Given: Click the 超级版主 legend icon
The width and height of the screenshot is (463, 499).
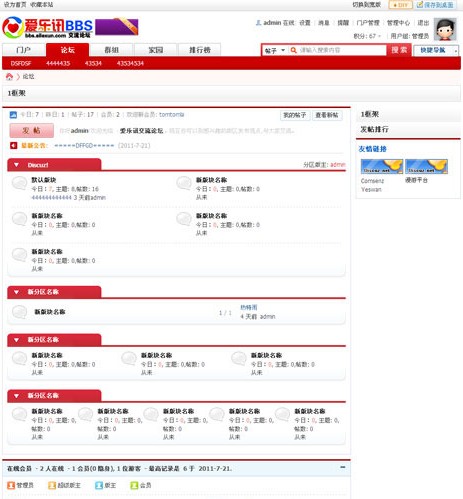Looking at the screenshot, I should tap(52, 485).
